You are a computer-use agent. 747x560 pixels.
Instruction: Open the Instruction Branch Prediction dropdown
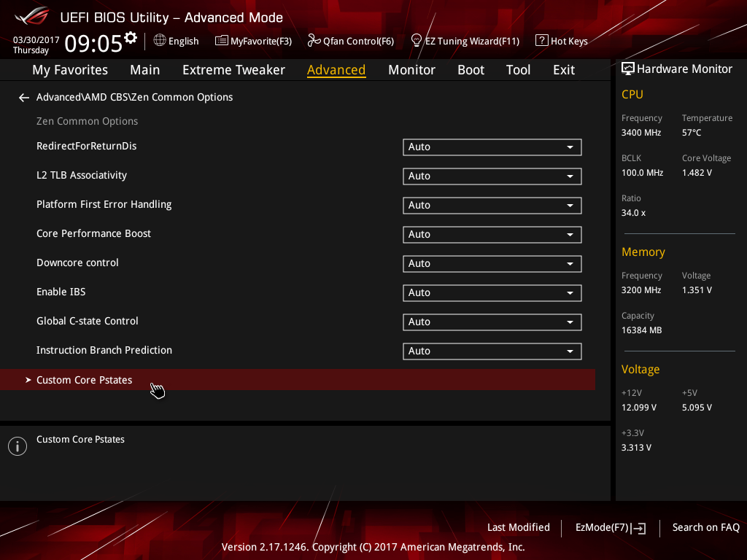coord(492,351)
